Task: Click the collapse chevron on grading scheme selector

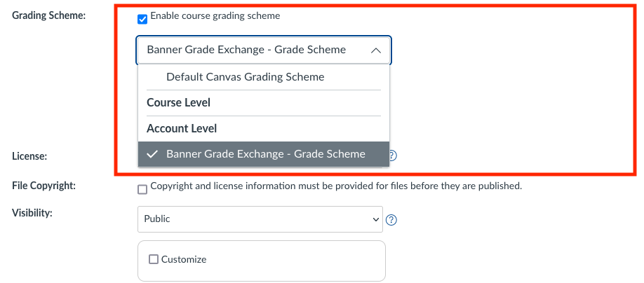Action: pyautogui.click(x=375, y=50)
